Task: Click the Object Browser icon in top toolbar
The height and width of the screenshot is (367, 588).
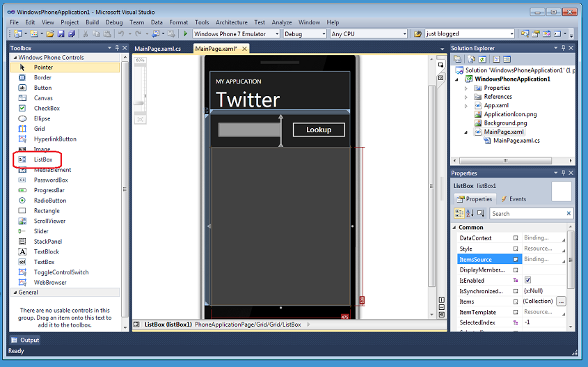Action: coord(546,33)
